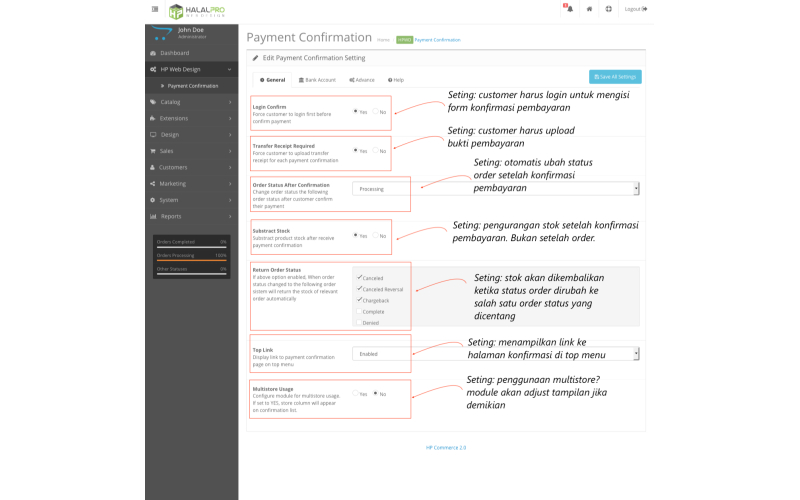Viewport: 800px width, 500px height.
Task: Open Top Link dropdown
Action: (x=495, y=354)
